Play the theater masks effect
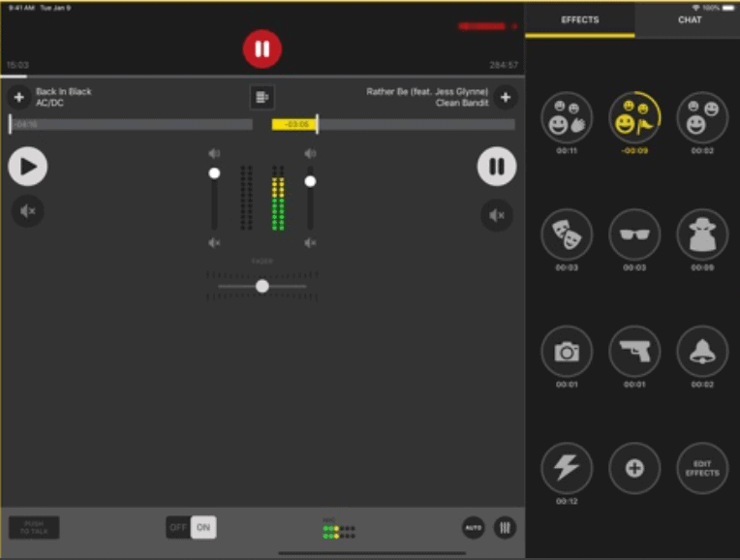The image size is (740, 560). click(567, 234)
